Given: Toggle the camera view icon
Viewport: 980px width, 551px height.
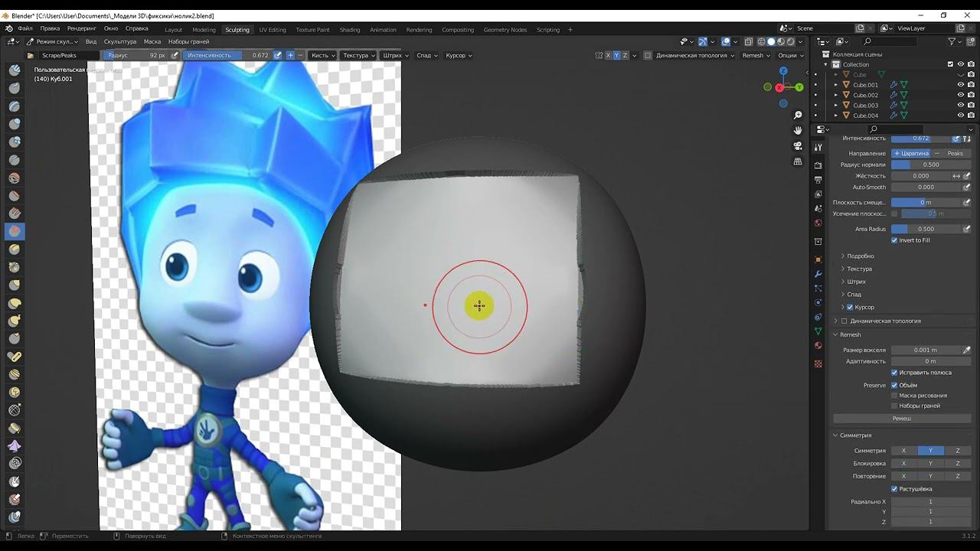Looking at the screenshot, I should pos(798,146).
